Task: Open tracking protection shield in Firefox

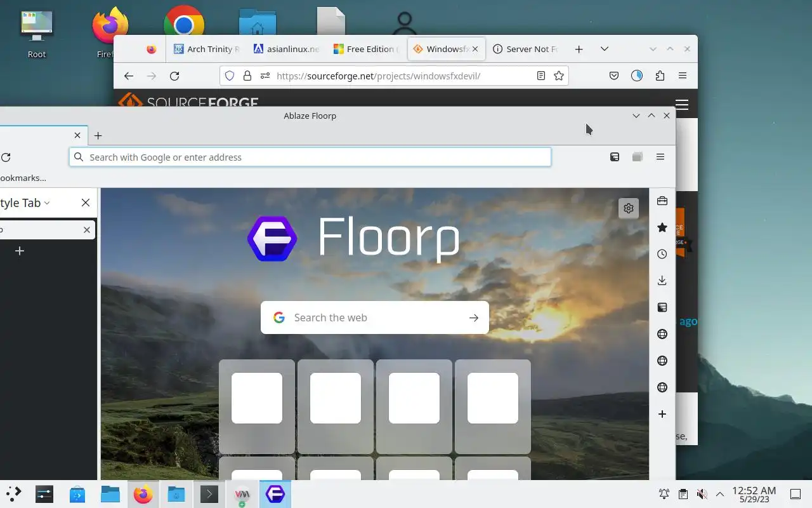Action: tap(230, 76)
